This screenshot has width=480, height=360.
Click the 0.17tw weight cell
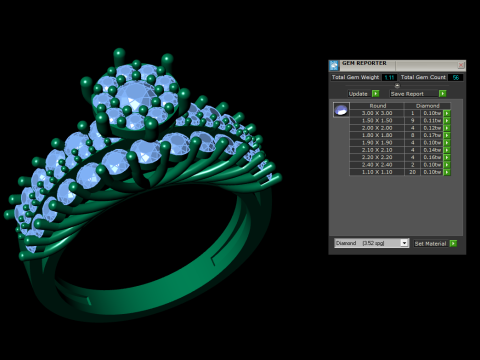click(432, 135)
